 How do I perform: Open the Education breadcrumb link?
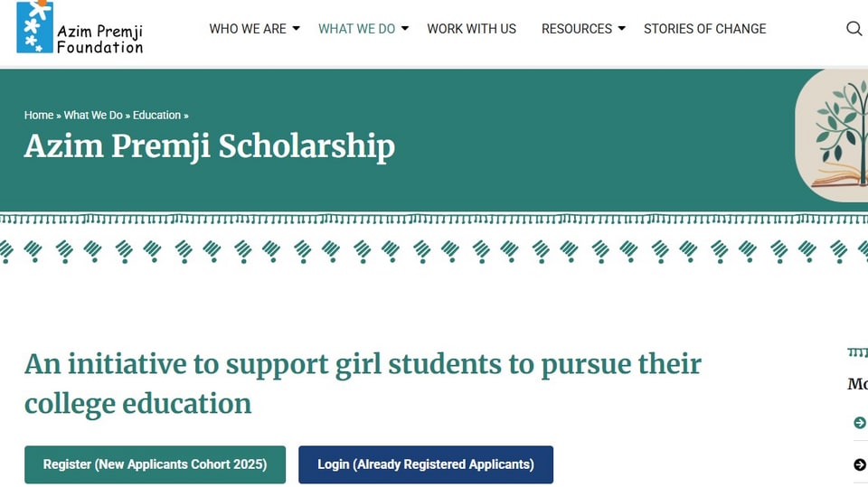click(x=156, y=115)
